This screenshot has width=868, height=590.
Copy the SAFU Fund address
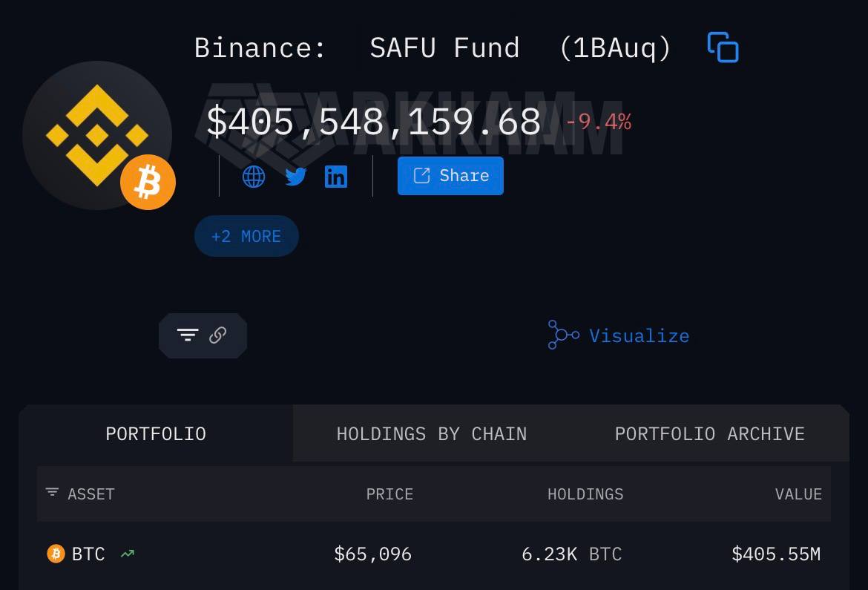pos(723,47)
